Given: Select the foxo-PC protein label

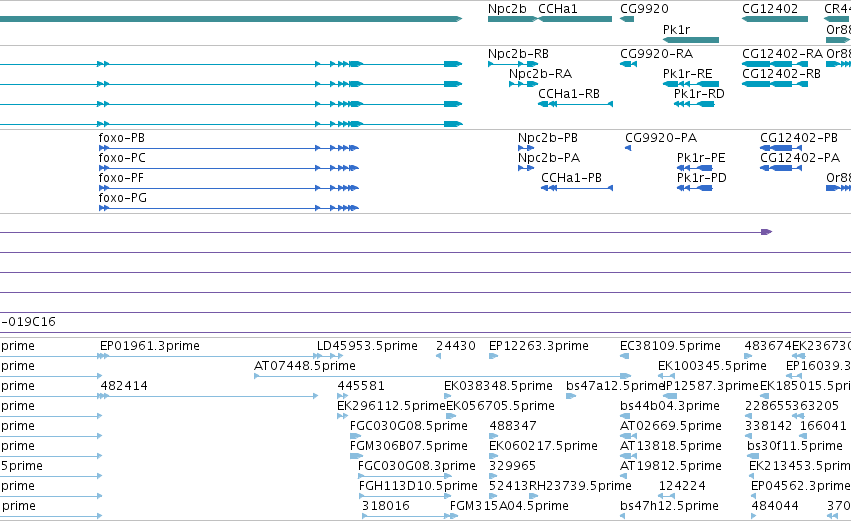Looking at the screenshot, I should point(122,158).
